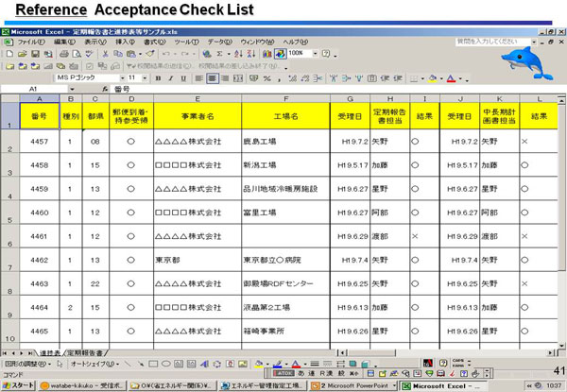Sort ascending with the A-Z icon
Screen dimensions: 567x392
(238, 54)
